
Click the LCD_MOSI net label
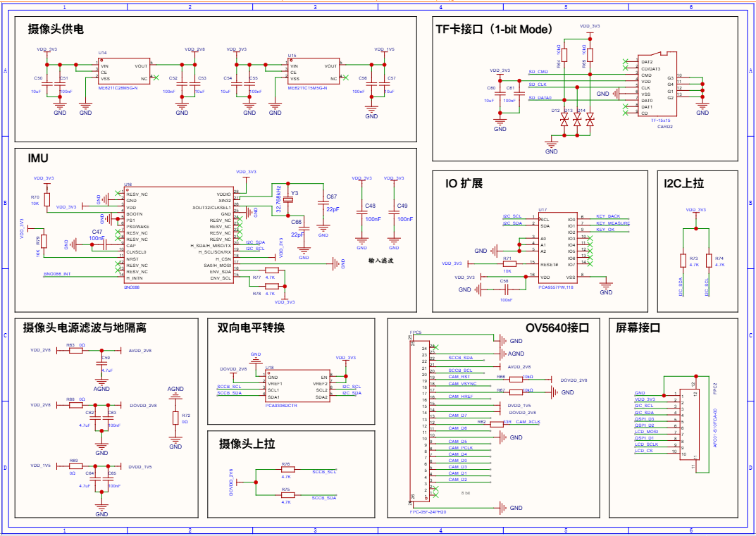click(x=647, y=431)
